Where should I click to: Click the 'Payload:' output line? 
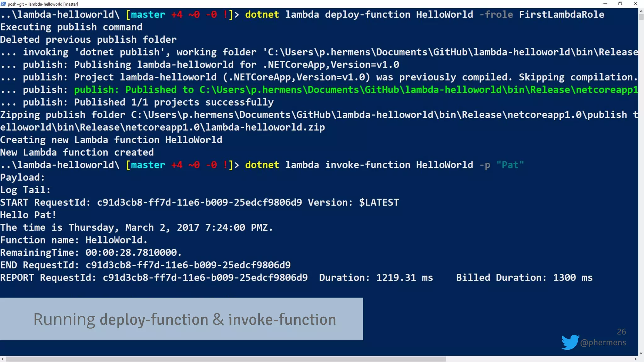pos(23,178)
